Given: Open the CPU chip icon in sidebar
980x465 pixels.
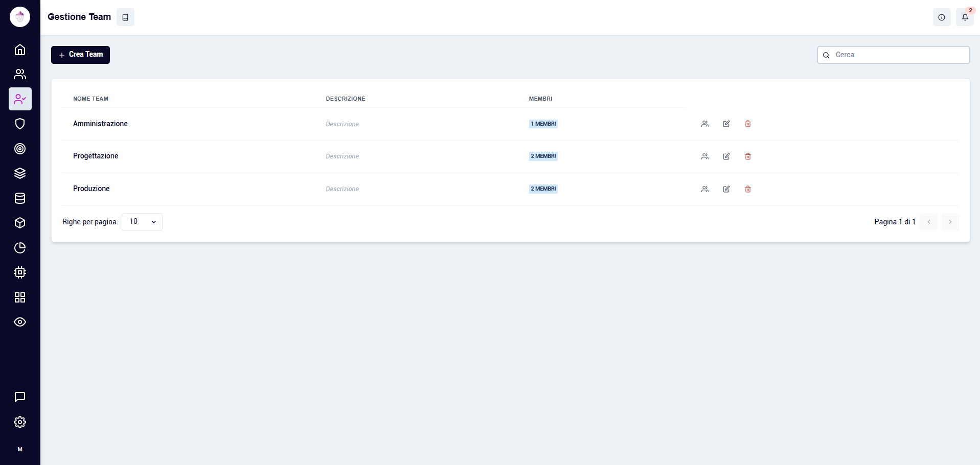Looking at the screenshot, I should coord(20,272).
